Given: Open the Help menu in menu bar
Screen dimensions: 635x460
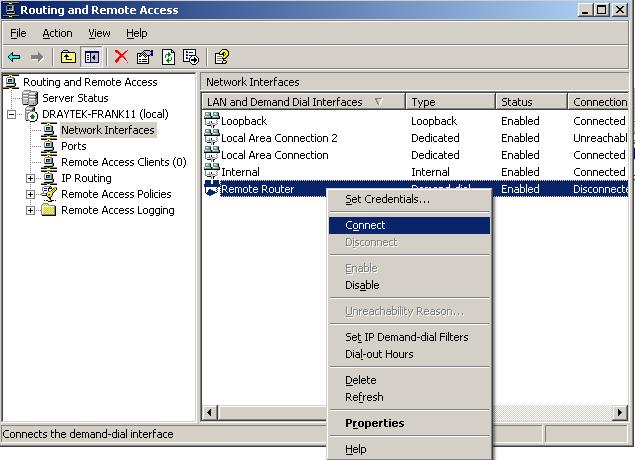Looking at the screenshot, I should (x=136, y=33).
